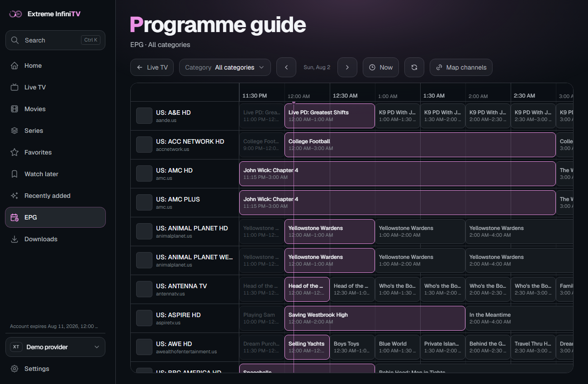
Task: Jump to current time with Now button
Action: click(x=381, y=67)
